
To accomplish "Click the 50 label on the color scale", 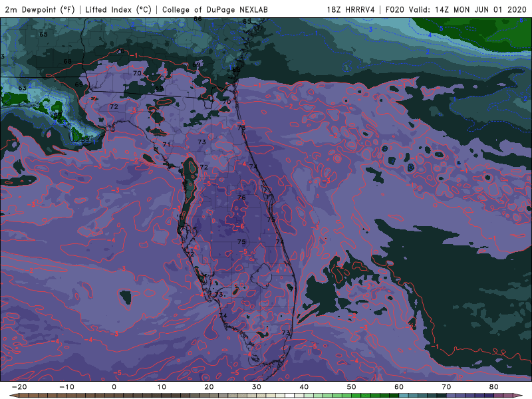I will pyautogui.click(x=352, y=387).
